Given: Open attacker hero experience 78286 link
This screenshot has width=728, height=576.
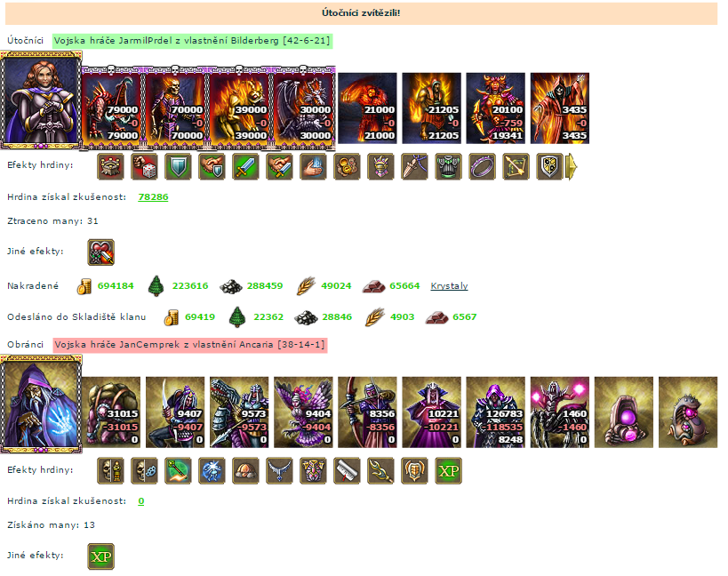Looking at the screenshot, I should coord(153,196).
